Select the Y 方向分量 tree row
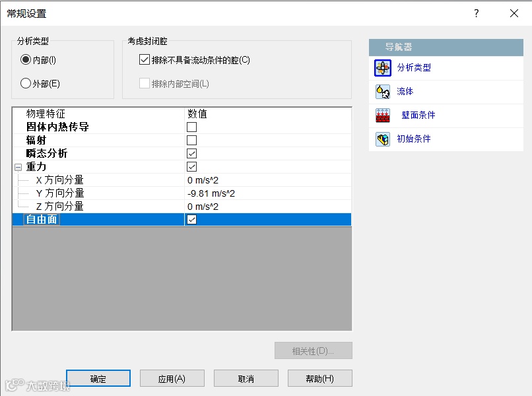 tap(60, 193)
